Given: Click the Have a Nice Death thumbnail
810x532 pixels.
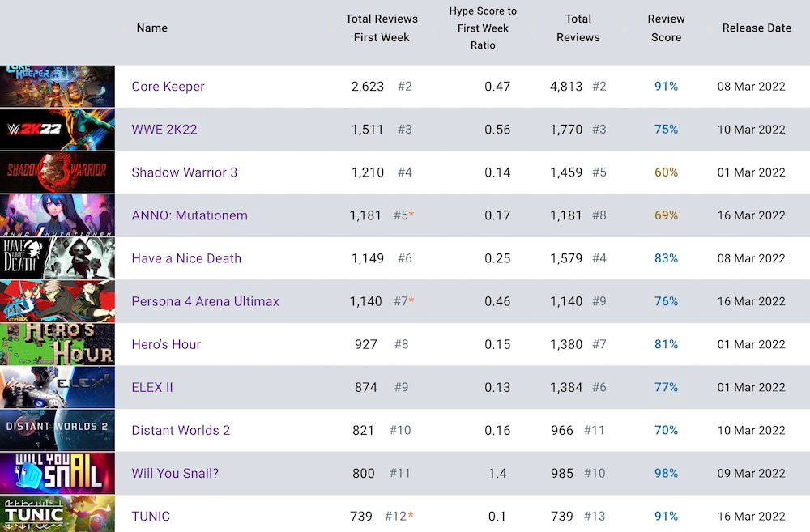Looking at the screenshot, I should (58, 258).
